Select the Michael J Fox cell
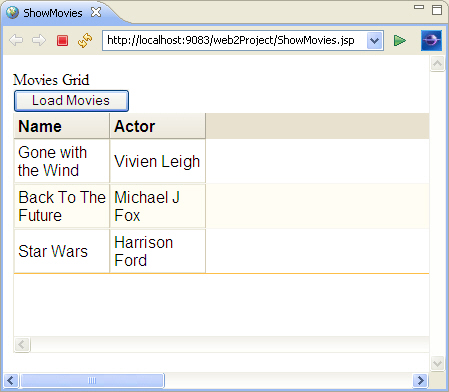This screenshot has height=392, width=449. [x=158, y=206]
